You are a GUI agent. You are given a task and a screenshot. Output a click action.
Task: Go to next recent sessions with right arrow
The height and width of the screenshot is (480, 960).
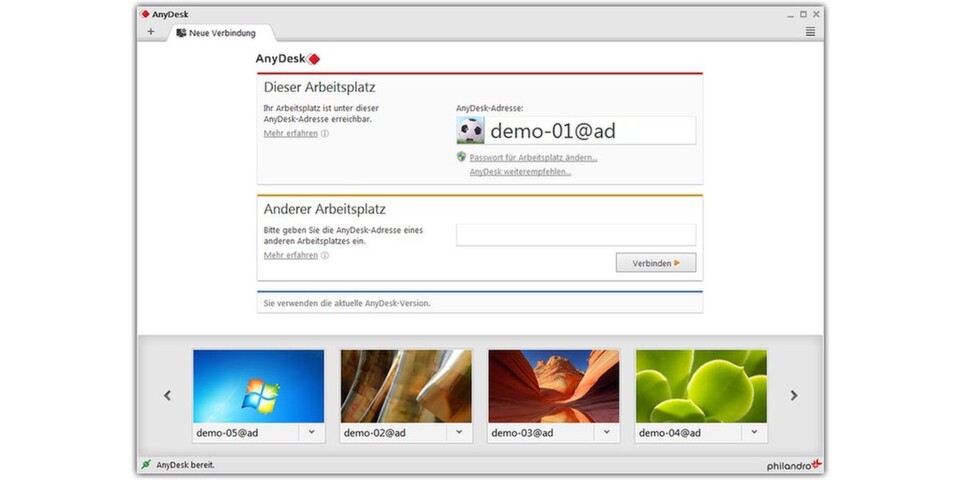[x=794, y=396]
